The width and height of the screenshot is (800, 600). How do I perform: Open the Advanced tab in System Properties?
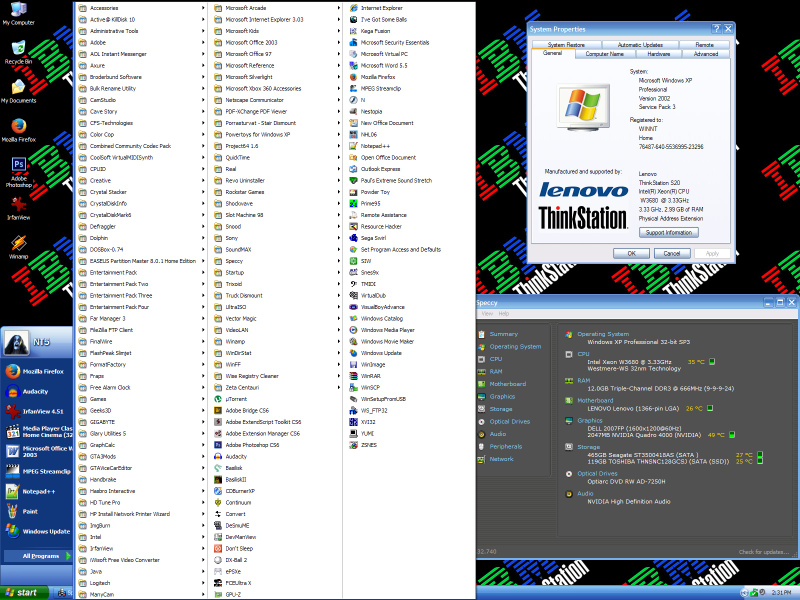(706, 54)
